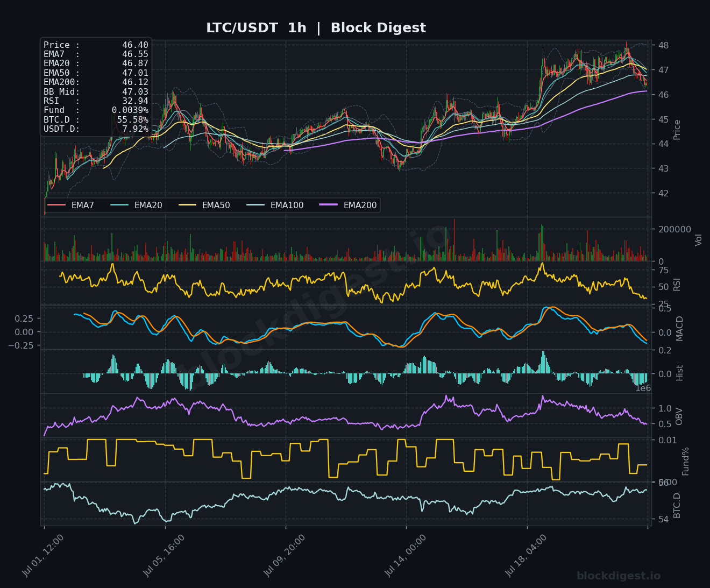Click the Fund% axis label
This screenshot has width=710, height=588.
click(x=685, y=461)
